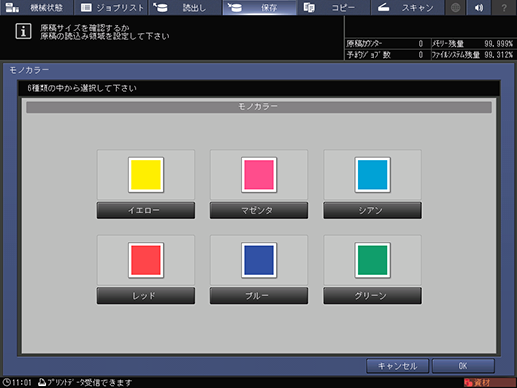Viewport: 517px width, 388px height.
Task: Open the 読出し recall tab
Action: click(x=185, y=7)
